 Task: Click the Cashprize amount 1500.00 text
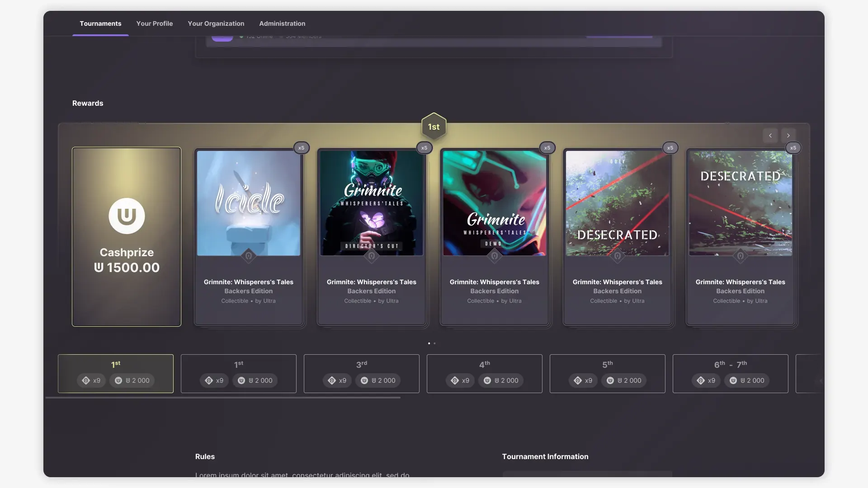click(127, 267)
